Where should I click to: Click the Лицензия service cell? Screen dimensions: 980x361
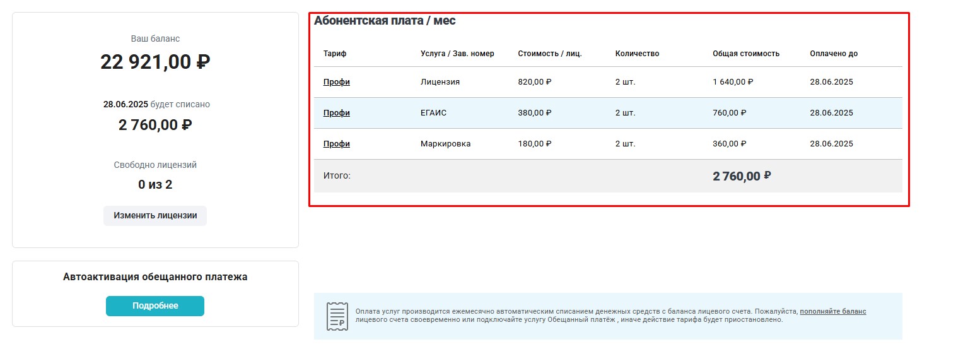click(440, 82)
